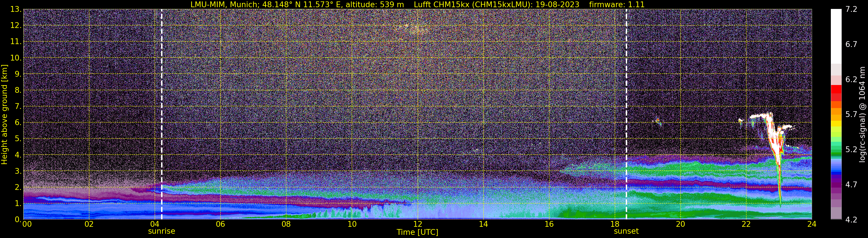Click the 'Time [UTC]' axis label
Viewport: 868px width, 238px height.
(417, 232)
